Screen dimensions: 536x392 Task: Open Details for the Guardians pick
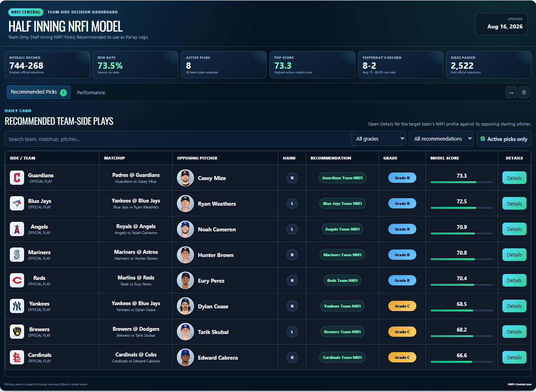pyautogui.click(x=514, y=178)
